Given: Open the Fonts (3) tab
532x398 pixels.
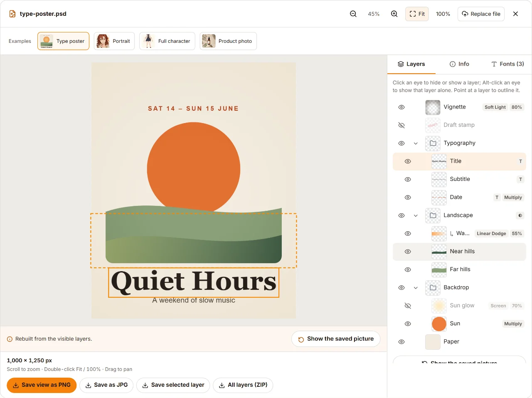Looking at the screenshot, I should pyautogui.click(x=507, y=64).
